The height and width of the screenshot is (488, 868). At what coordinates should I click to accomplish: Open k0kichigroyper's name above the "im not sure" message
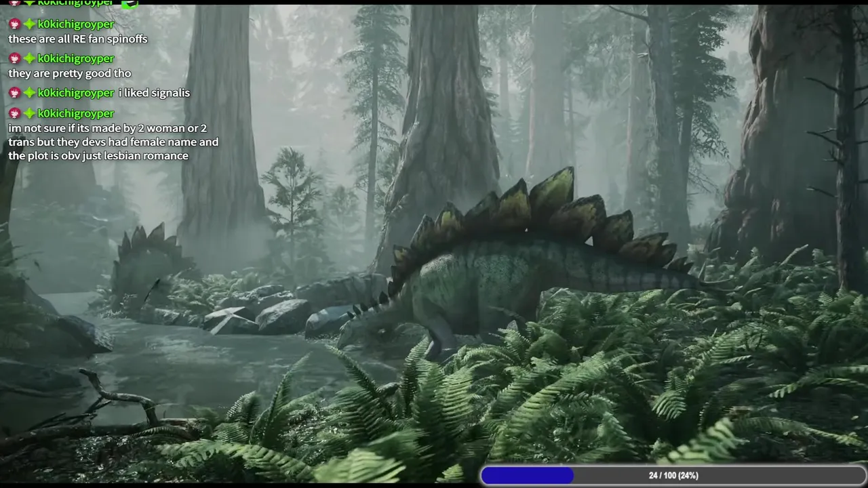pyautogui.click(x=76, y=113)
